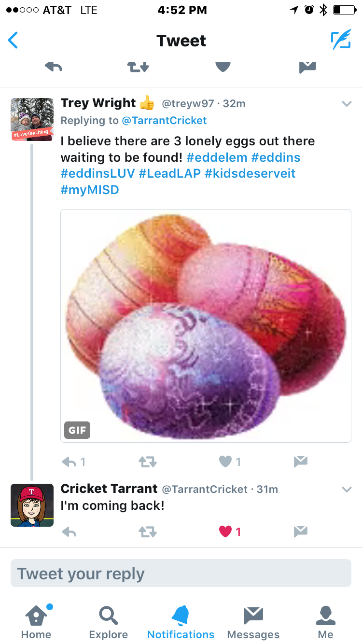
Task: Expand options chevron on Trey Wright's tweet
Action: point(347,104)
